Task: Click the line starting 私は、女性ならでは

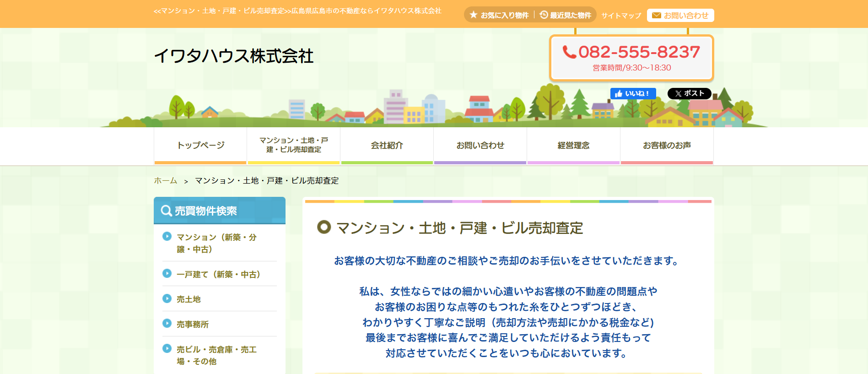Action: (508, 291)
